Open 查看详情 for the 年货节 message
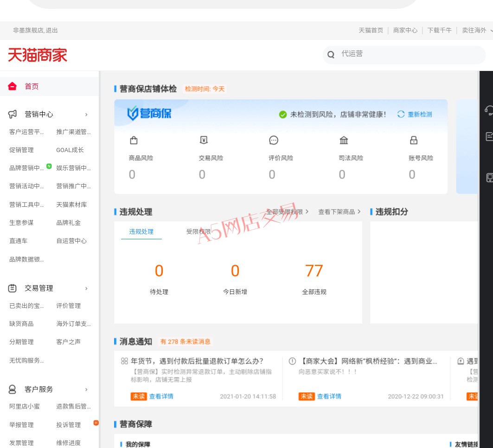The height and width of the screenshot is (448, 493). click(x=161, y=396)
